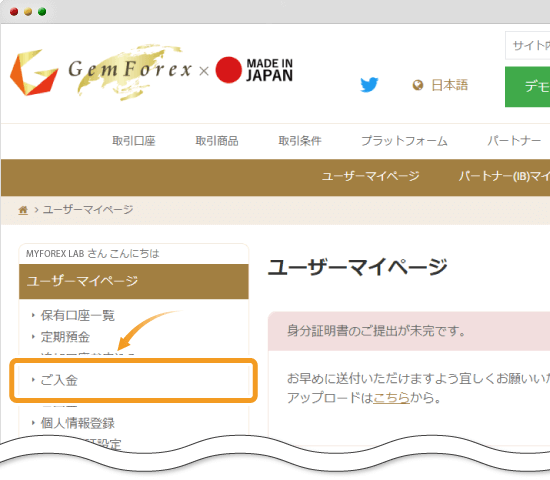
Task: Open the 取引条件 menu
Action: (x=300, y=141)
